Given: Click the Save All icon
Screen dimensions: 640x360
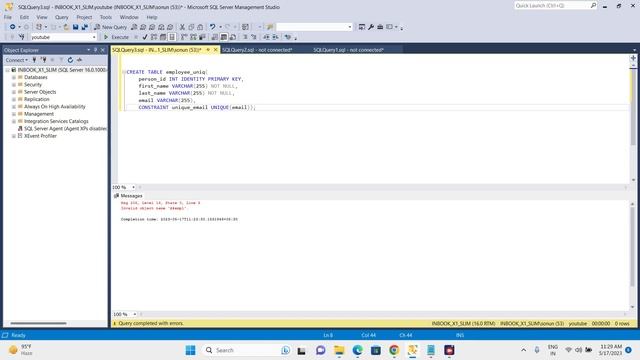Looking at the screenshot, I should (84, 27).
